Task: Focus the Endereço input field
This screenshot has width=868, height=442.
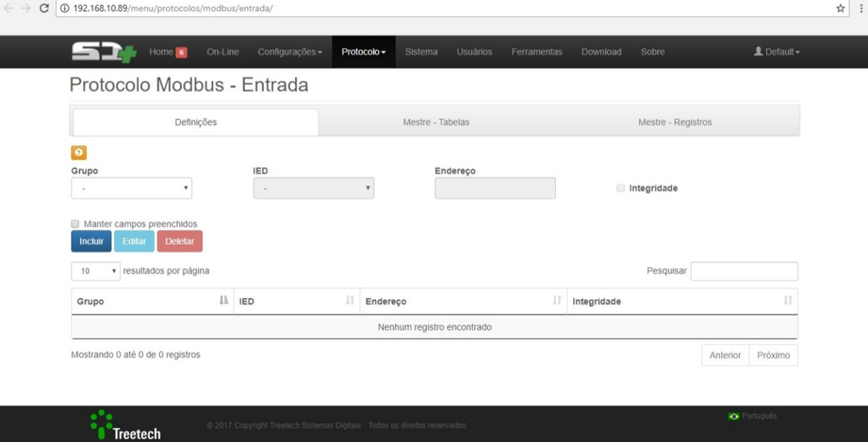Action: (x=495, y=188)
